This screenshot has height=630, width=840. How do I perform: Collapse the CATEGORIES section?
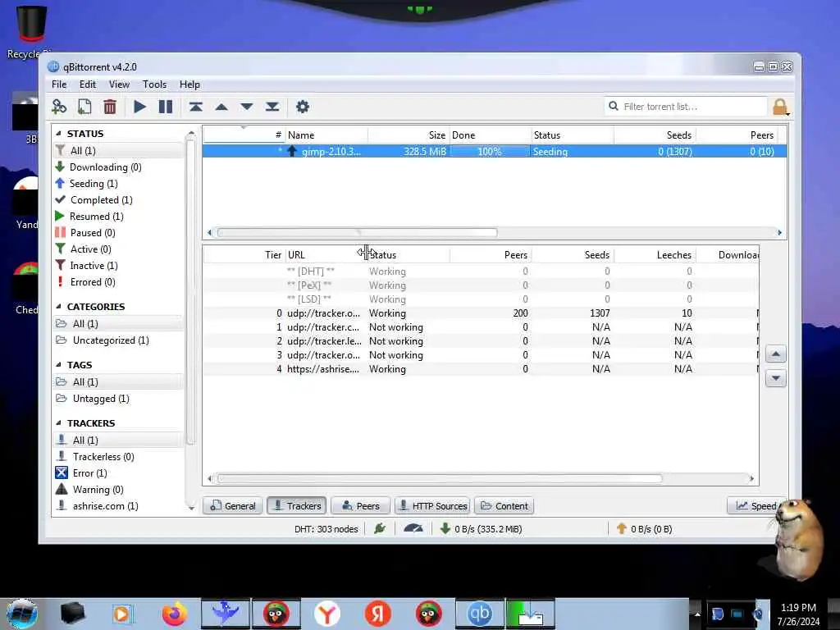click(x=58, y=307)
